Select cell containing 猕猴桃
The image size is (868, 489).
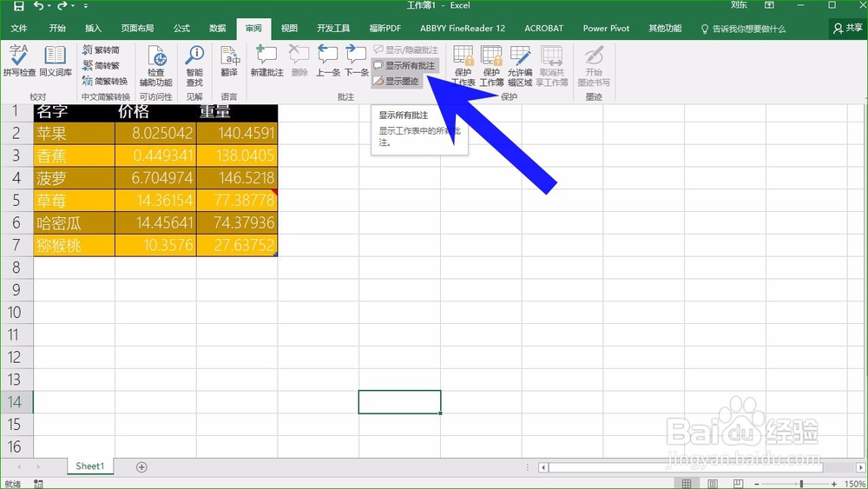[x=74, y=245]
